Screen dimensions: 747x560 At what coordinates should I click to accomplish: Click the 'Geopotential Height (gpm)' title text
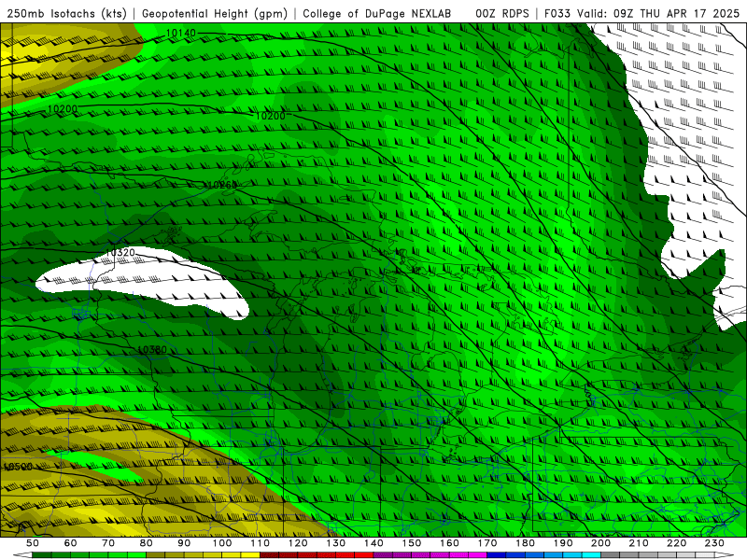coord(215,13)
